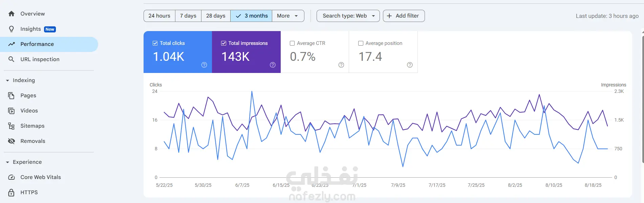
Task: Open help for Average CTR metric
Action: [341, 65]
